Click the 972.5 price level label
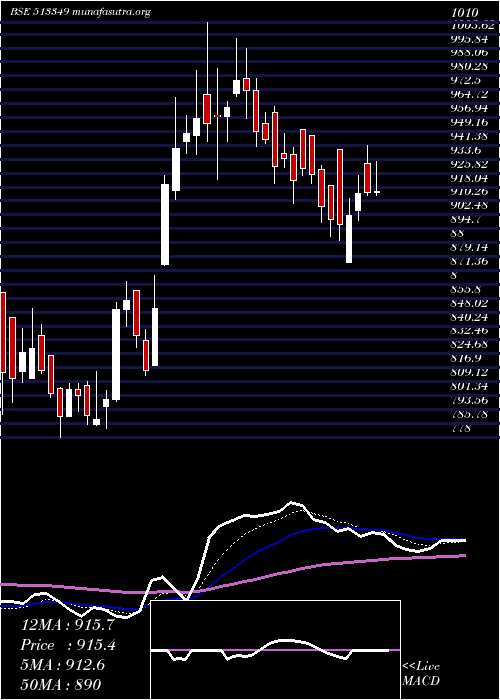This screenshot has height=700, width=500. [x=467, y=80]
